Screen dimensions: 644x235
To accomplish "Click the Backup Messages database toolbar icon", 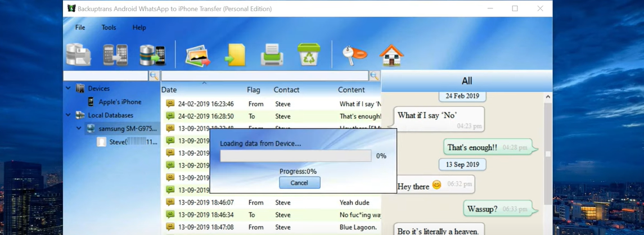I will [x=78, y=55].
